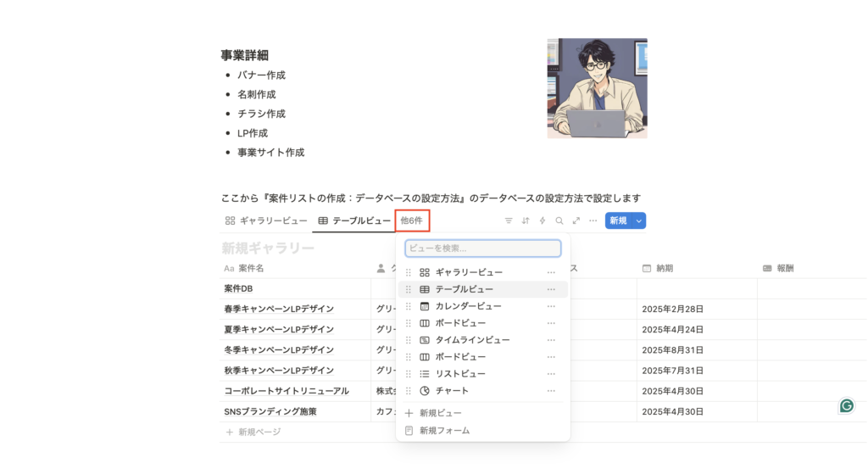Open ellipsis options next to チャート
The width and height of the screenshot is (868, 469).
(551, 391)
